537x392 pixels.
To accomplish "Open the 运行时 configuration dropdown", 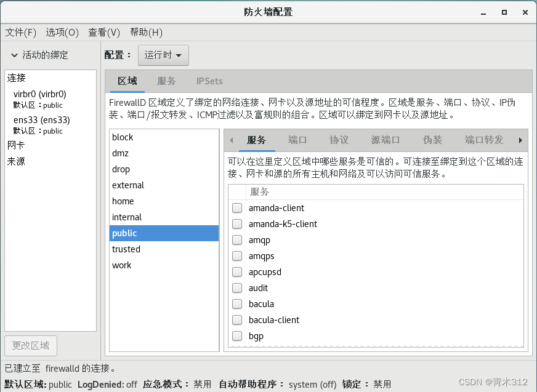I will click(163, 55).
